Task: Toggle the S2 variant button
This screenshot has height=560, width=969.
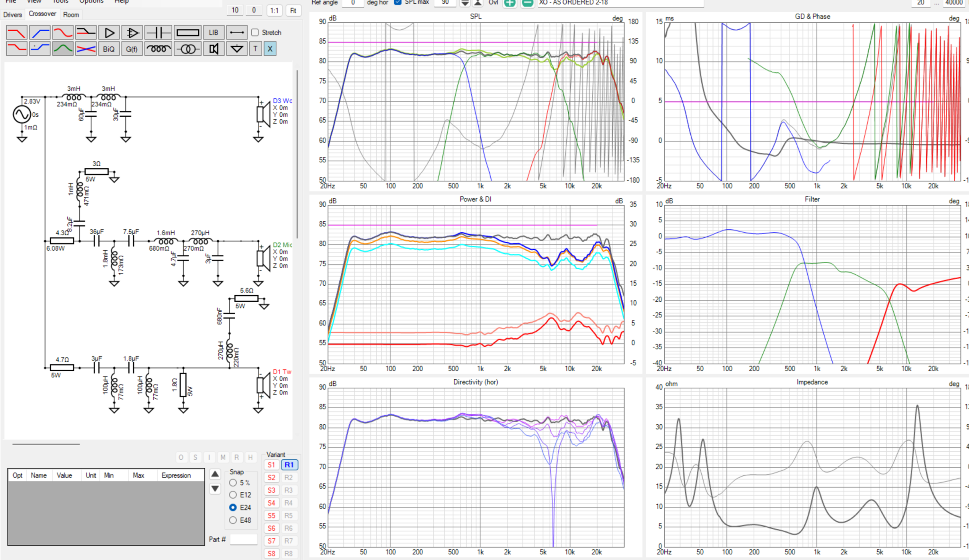Action: [271, 478]
